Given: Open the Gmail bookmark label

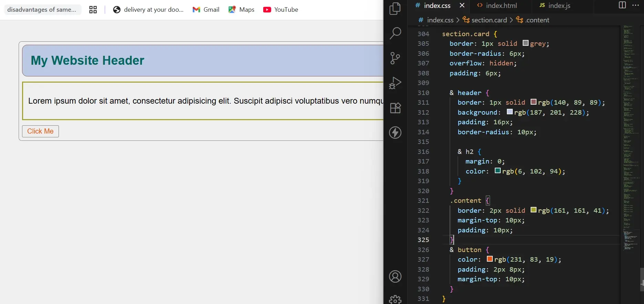Looking at the screenshot, I should click(x=211, y=10).
